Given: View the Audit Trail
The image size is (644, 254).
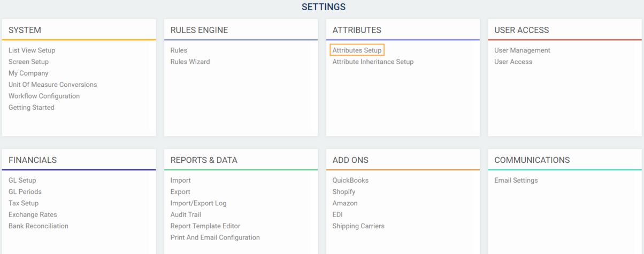Looking at the screenshot, I should point(186,215).
